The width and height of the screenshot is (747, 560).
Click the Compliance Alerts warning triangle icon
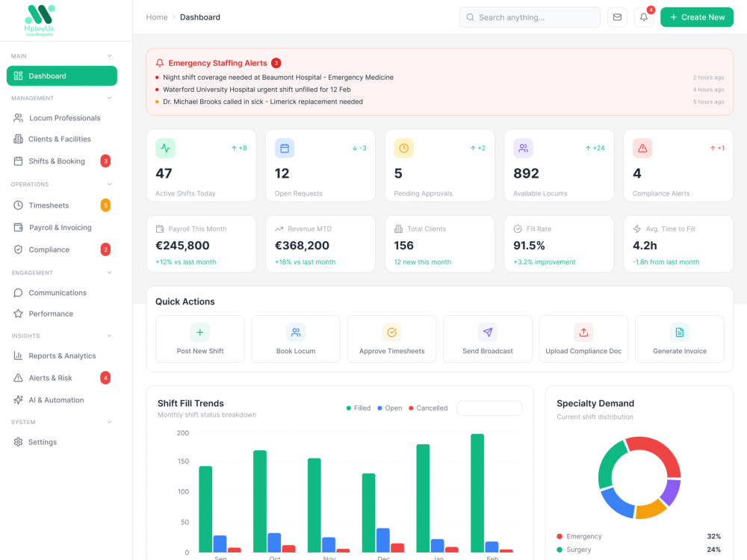click(x=642, y=148)
